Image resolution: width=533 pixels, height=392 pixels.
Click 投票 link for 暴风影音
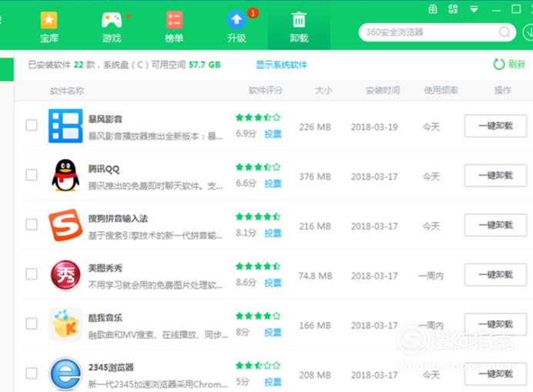[273, 134]
